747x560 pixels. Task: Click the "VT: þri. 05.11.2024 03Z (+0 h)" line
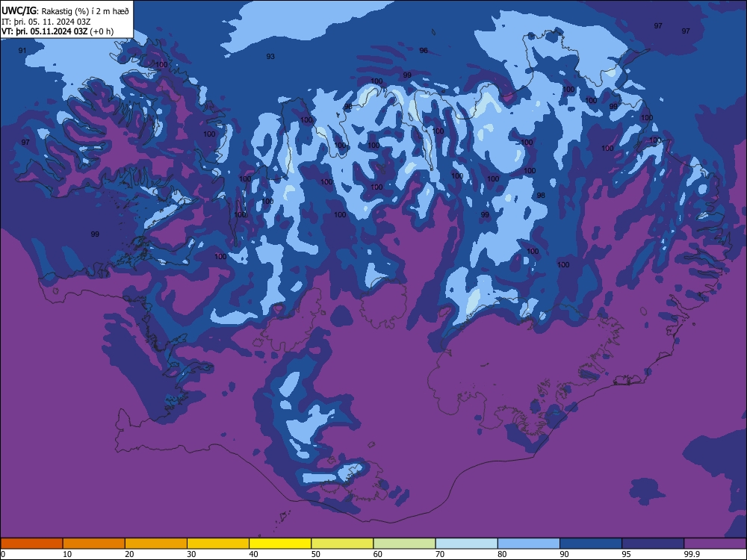pos(58,31)
